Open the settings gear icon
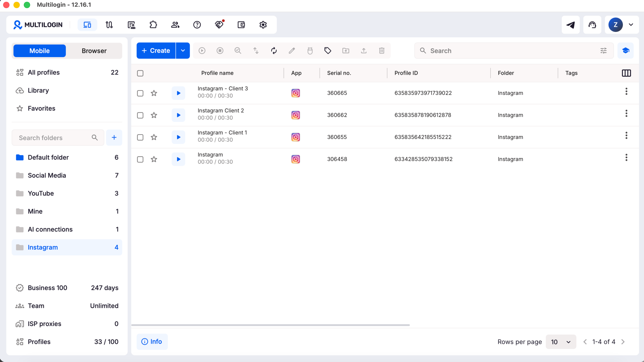The width and height of the screenshot is (644, 362). [263, 25]
